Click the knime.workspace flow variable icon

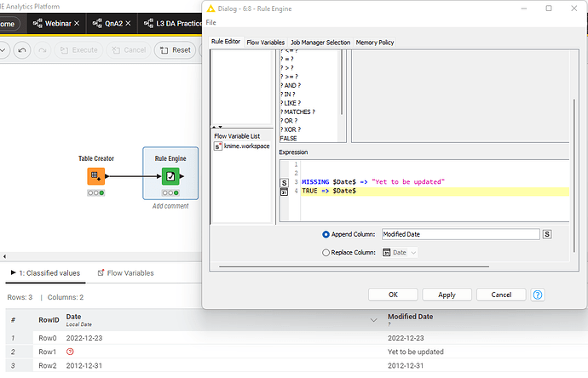(218, 146)
